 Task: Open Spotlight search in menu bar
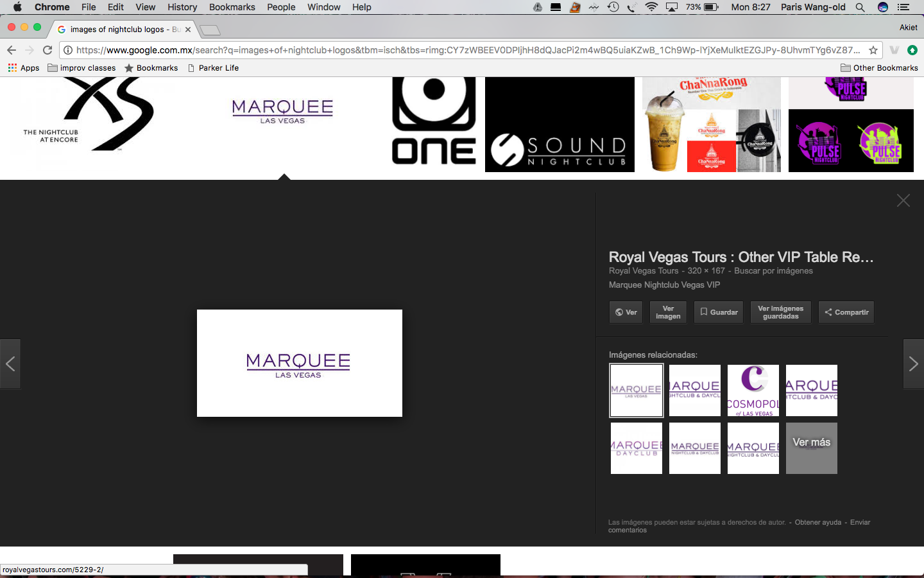(x=860, y=7)
